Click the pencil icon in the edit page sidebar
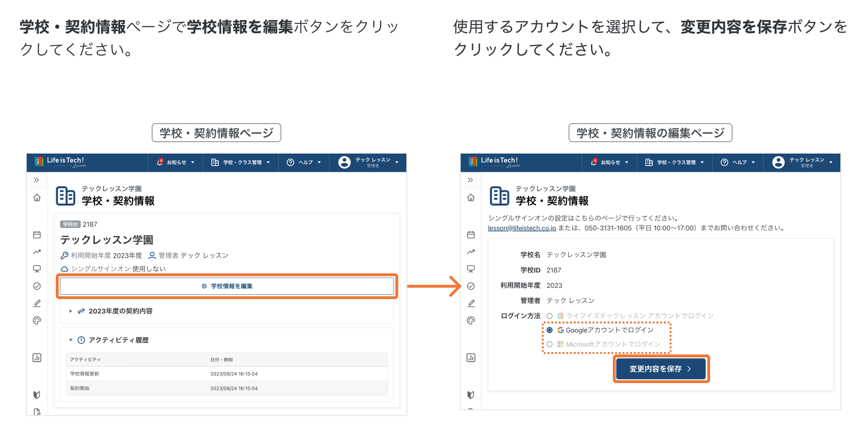This screenshot has height=437, width=868. click(471, 303)
